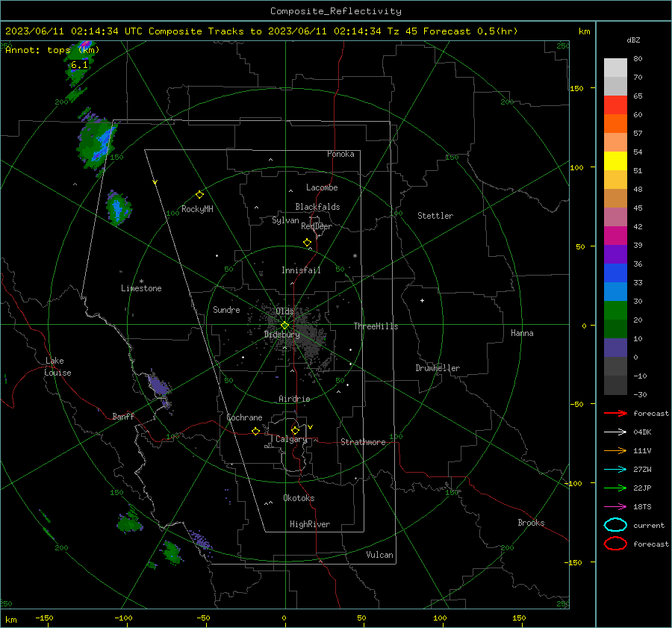Click the Composite_Reflectivity title

pos(336,11)
